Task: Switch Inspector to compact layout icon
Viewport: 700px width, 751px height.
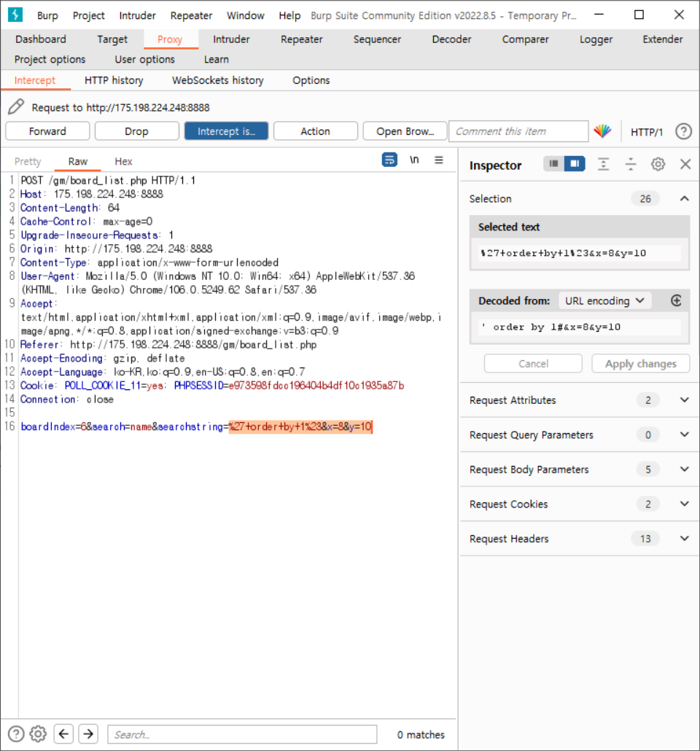Action: [x=554, y=164]
